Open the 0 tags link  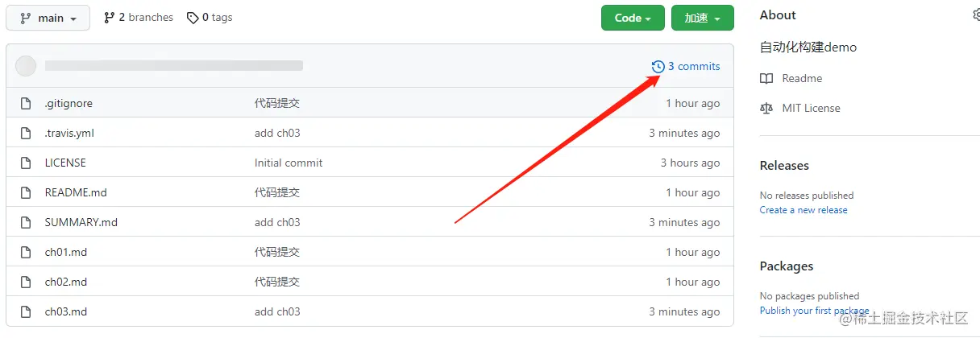point(210,17)
